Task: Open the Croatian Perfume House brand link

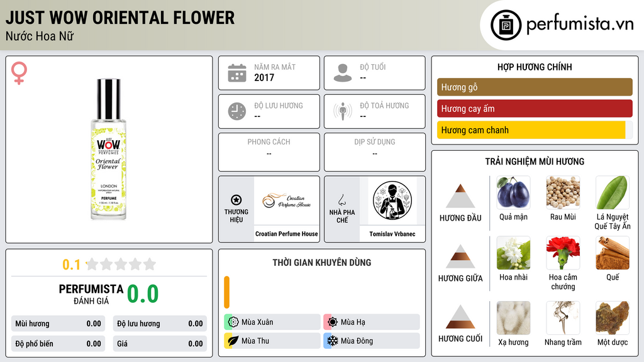Action: click(287, 234)
